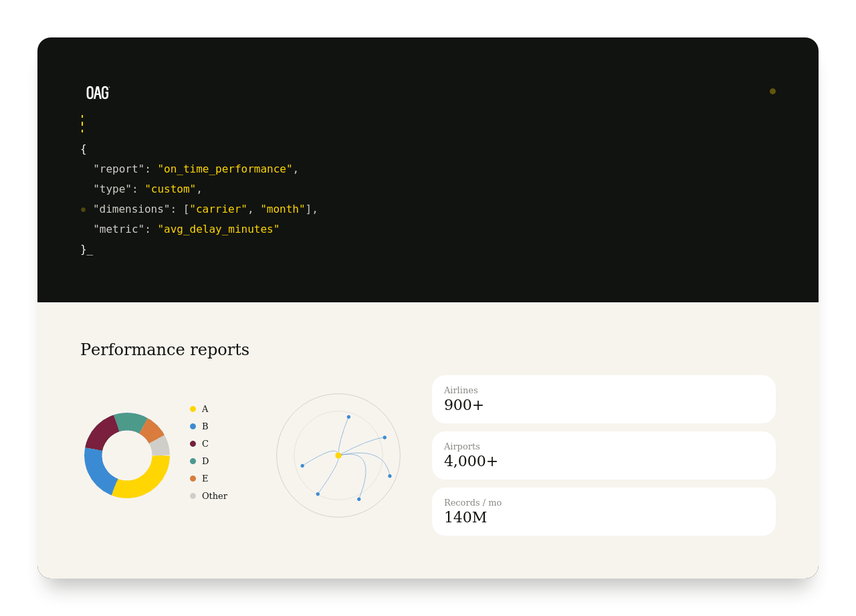
Task: Click the OAG logo
Action: pos(98,93)
